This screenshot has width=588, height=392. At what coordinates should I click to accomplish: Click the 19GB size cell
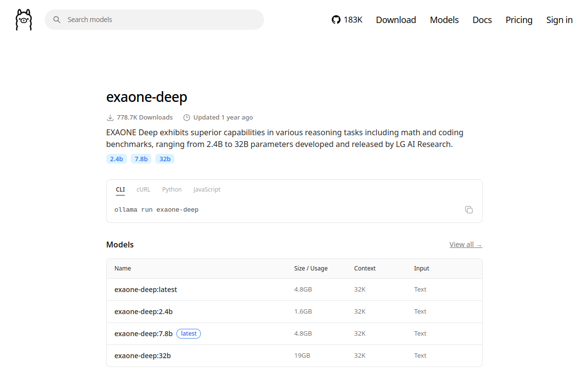302,356
